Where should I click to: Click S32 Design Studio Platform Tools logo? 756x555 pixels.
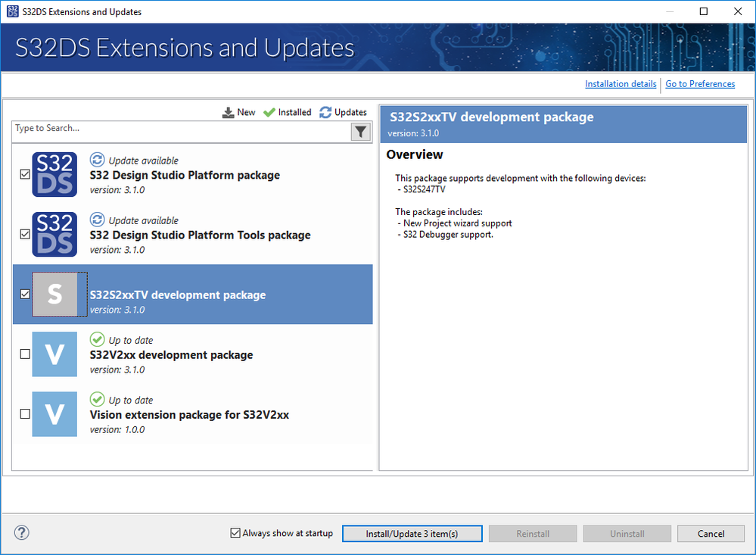point(54,235)
